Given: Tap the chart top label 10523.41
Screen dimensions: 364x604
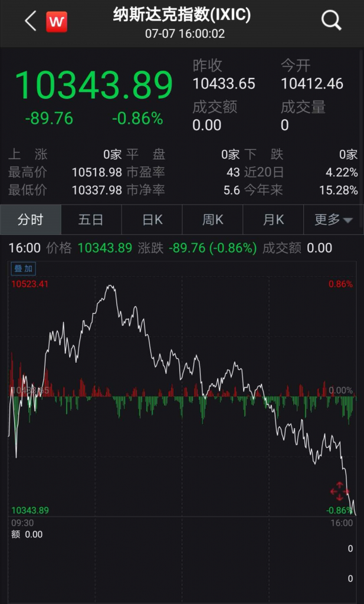Looking at the screenshot, I should pos(30,284).
